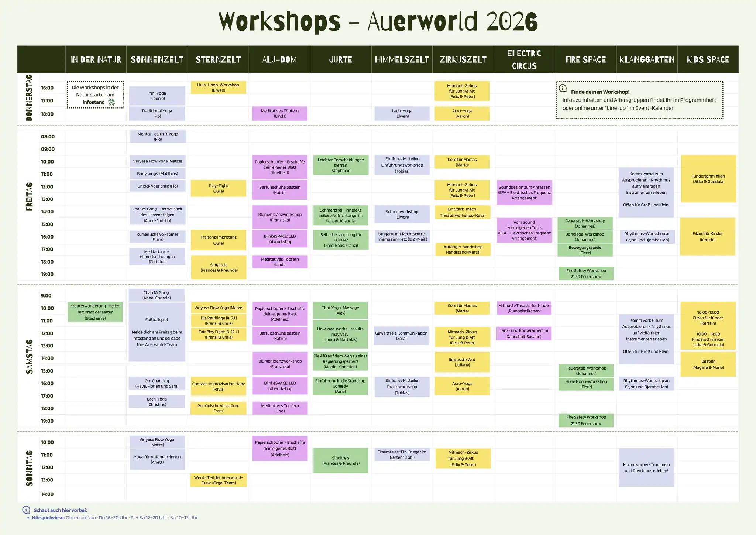Select the JURTE column header
The image size is (756, 535).
pos(341,59)
